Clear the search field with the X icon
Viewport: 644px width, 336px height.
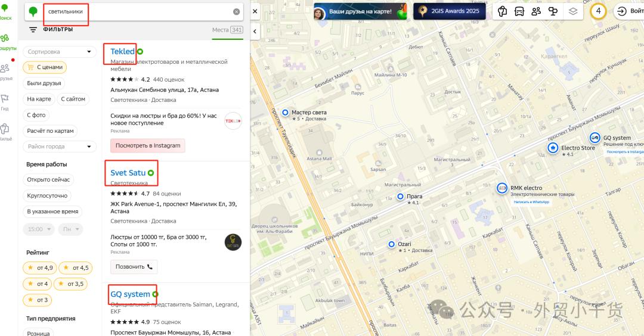pyautogui.click(x=236, y=12)
